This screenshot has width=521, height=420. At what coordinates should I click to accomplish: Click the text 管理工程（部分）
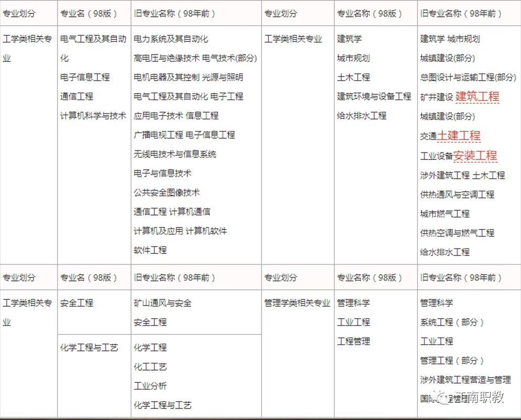452,361
